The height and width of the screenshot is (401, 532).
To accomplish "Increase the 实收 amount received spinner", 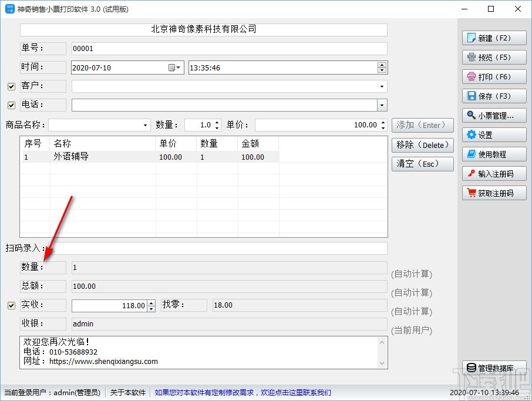I will point(151,302).
